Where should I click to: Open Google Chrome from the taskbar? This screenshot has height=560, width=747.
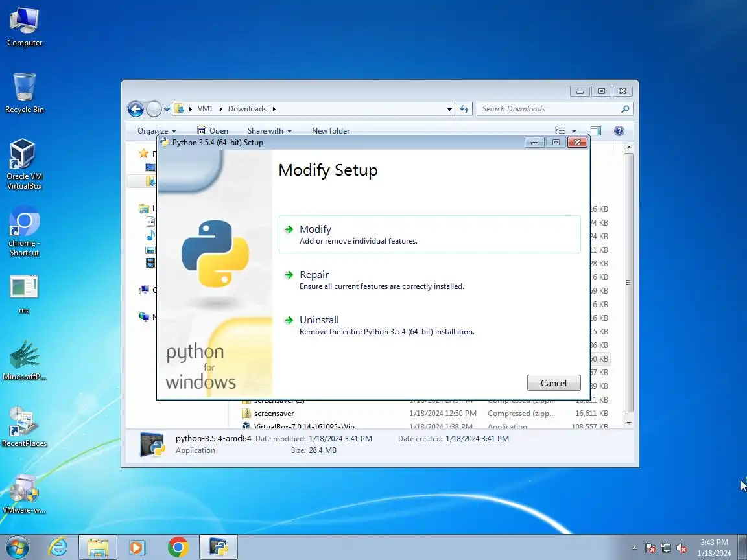click(178, 547)
